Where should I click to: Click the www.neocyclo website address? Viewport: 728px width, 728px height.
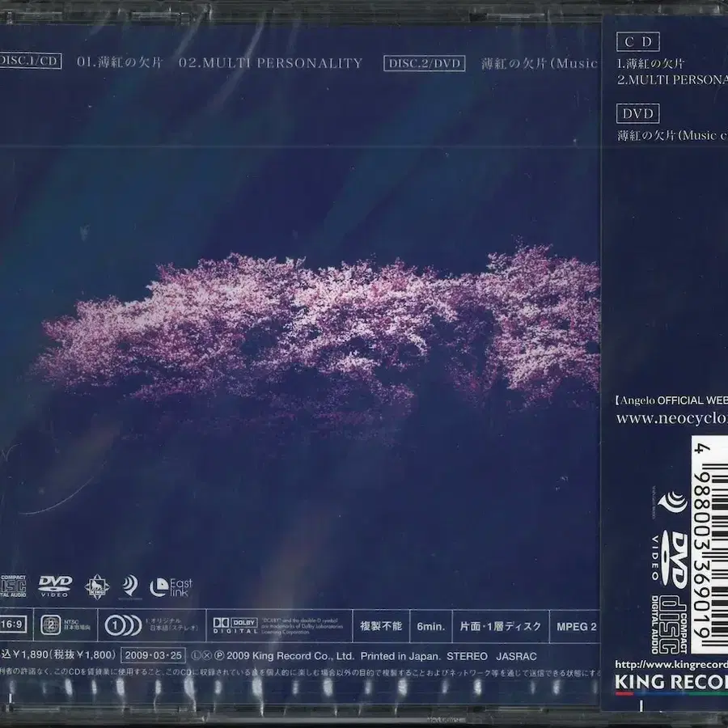click(x=672, y=418)
